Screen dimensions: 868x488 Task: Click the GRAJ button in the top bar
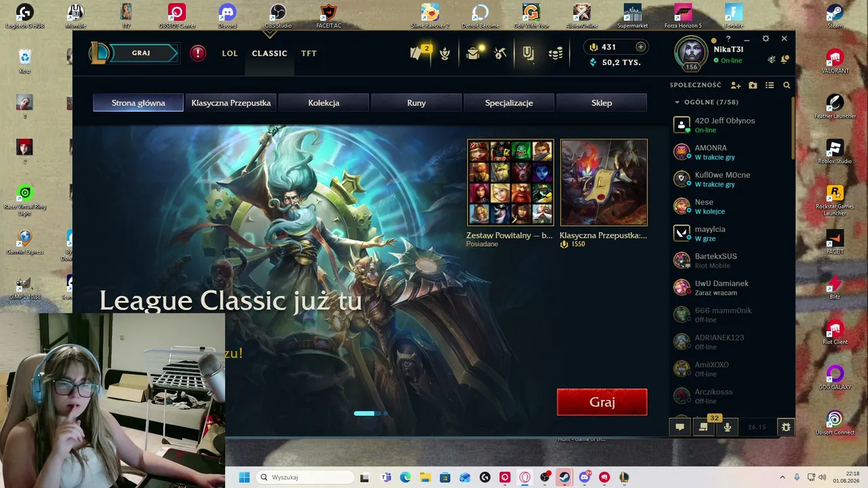coord(143,53)
